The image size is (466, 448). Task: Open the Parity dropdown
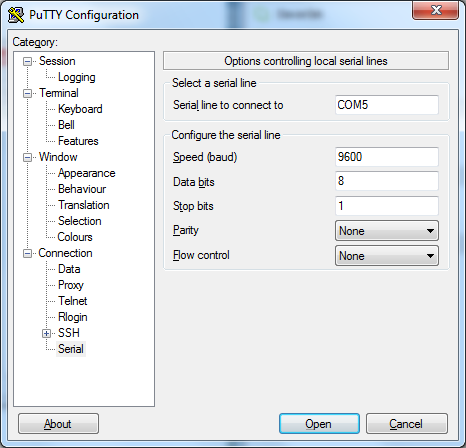pos(387,231)
